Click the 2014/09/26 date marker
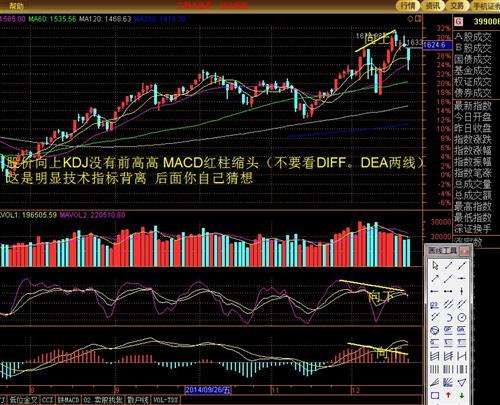500x405 pixels. click(208, 390)
